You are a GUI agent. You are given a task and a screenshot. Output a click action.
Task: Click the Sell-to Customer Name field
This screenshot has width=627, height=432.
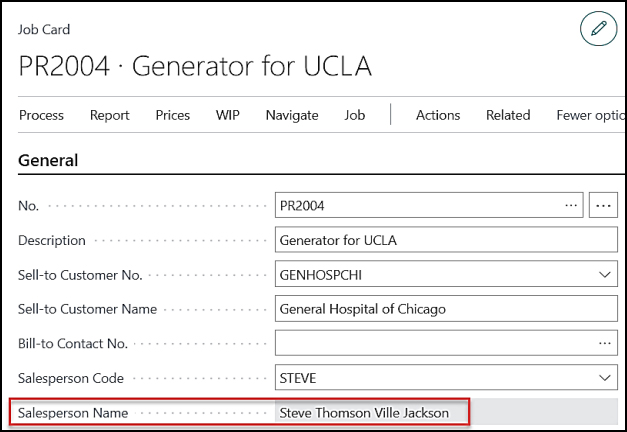(446, 309)
